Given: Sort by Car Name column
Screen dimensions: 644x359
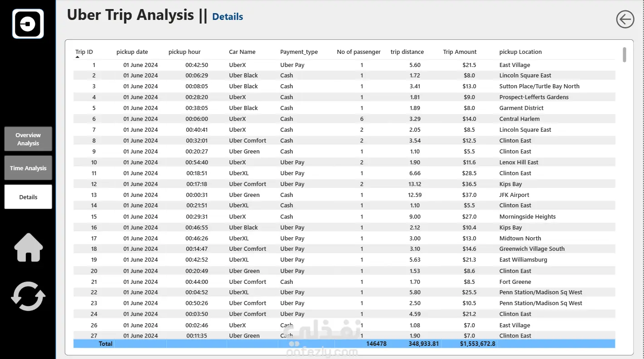Looking at the screenshot, I should point(242,52).
